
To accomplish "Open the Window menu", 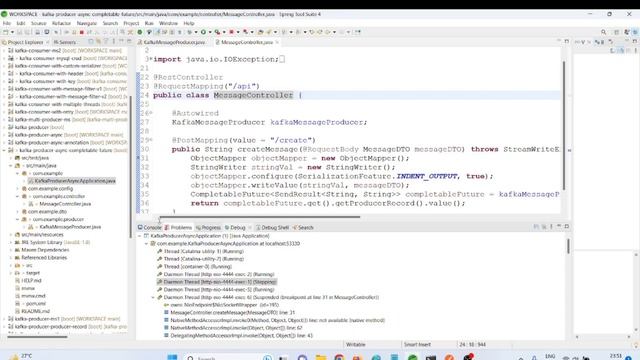I will [168, 23].
